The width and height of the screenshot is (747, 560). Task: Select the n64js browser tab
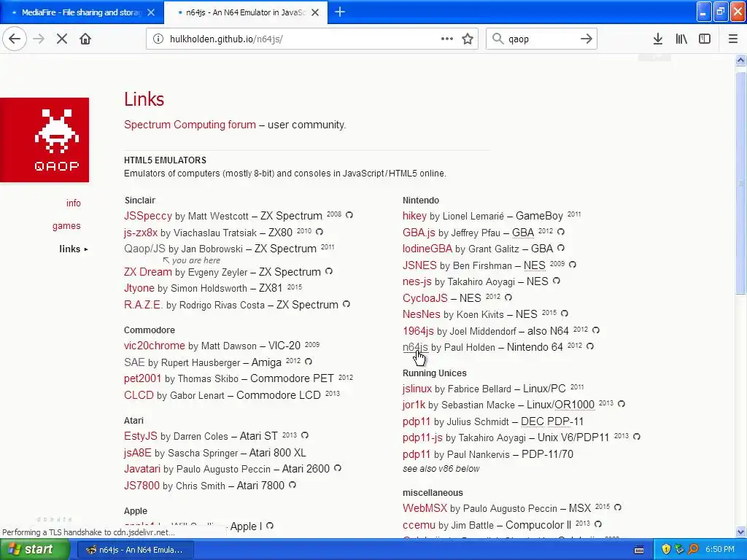click(245, 12)
